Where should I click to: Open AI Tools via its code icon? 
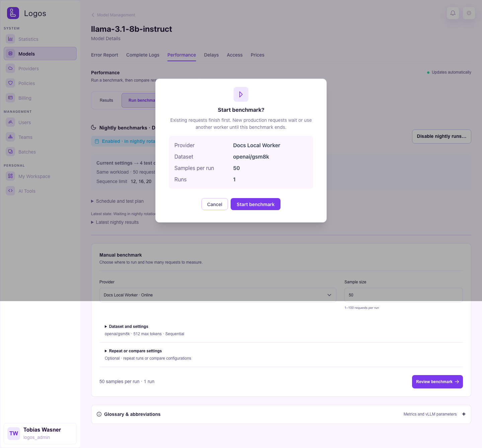[10, 191]
